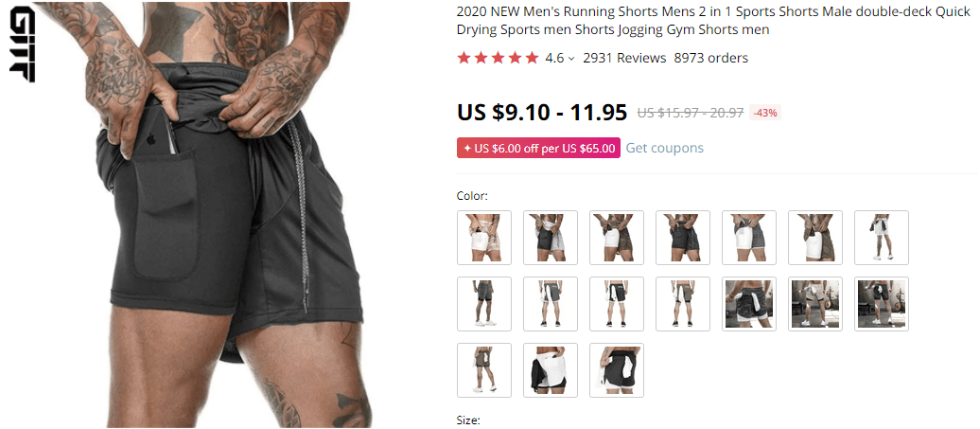
Task: Expand the 4.6 rating breakdown chevron
Action: [571, 59]
